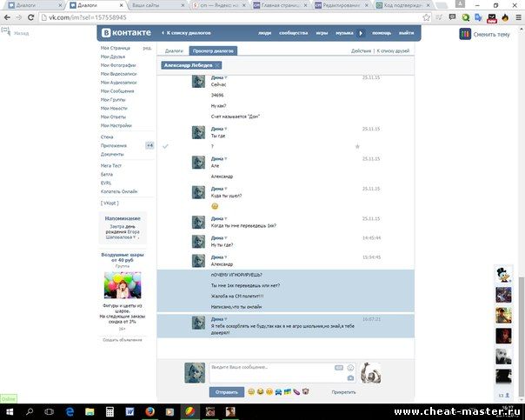Click the flame extension icon
The width and height of the screenshot is (525, 420).
pos(505,17)
